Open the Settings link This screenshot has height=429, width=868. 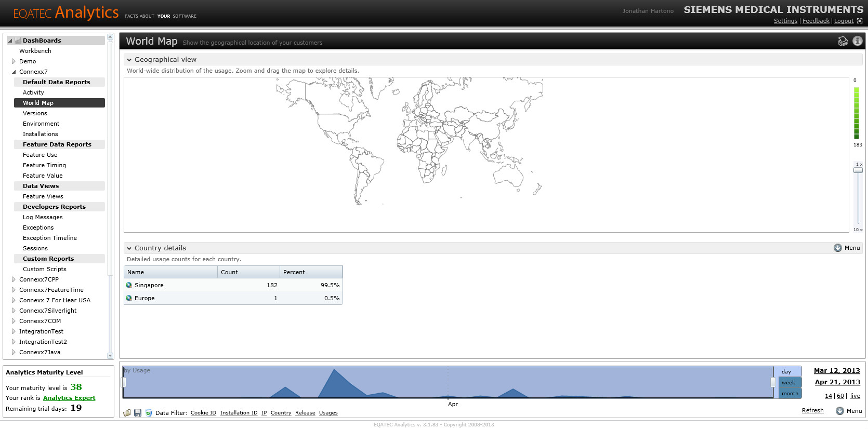(785, 21)
